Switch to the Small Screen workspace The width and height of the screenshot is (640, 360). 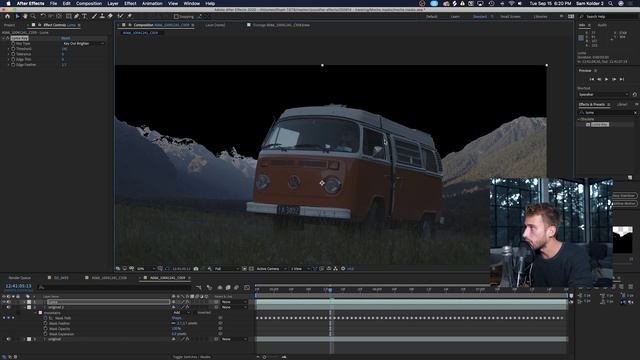(x=510, y=17)
